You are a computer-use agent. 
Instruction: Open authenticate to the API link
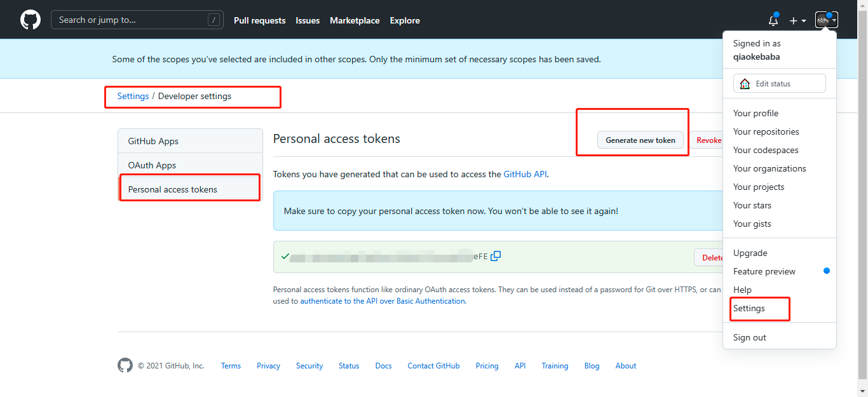[x=383, y=301]
